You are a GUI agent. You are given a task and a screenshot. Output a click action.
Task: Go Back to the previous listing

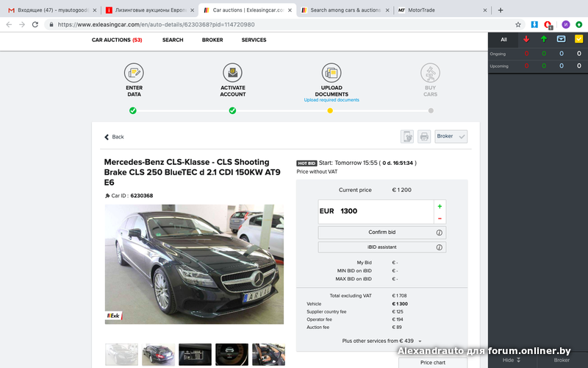(114, 137)
